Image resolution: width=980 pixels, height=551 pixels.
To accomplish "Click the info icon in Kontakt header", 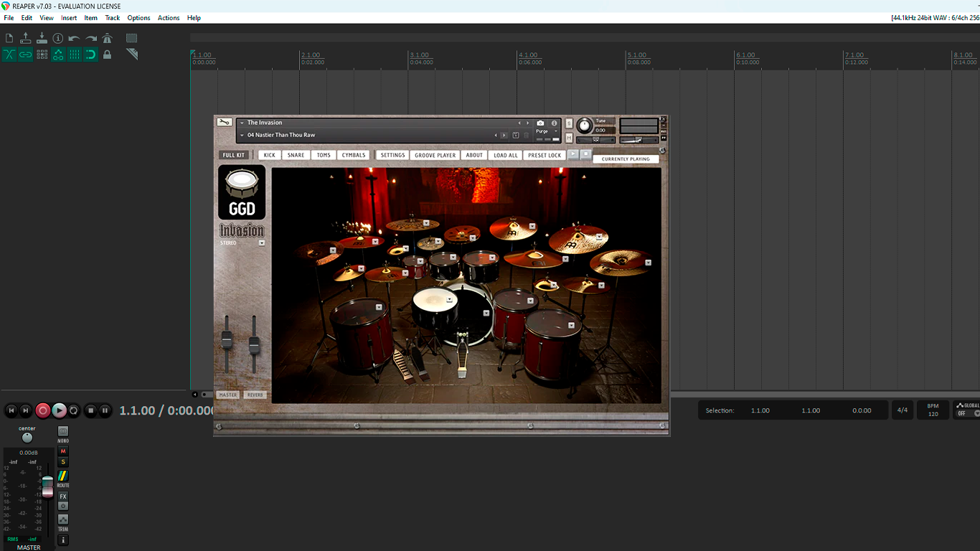I will click(555, 123).
